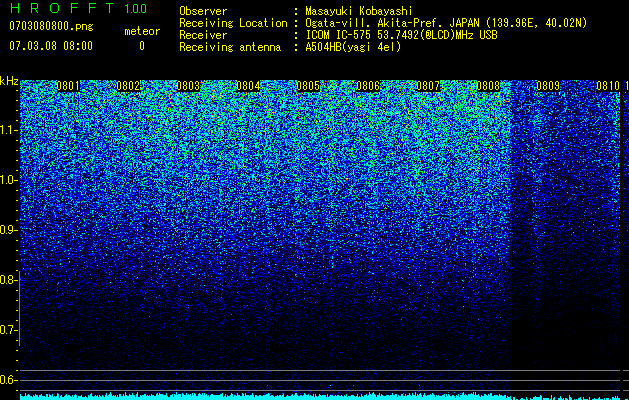The height and width of the screenshot is (400, 629).
Task: Click the 0807 time marker
Action: [428, 86]
